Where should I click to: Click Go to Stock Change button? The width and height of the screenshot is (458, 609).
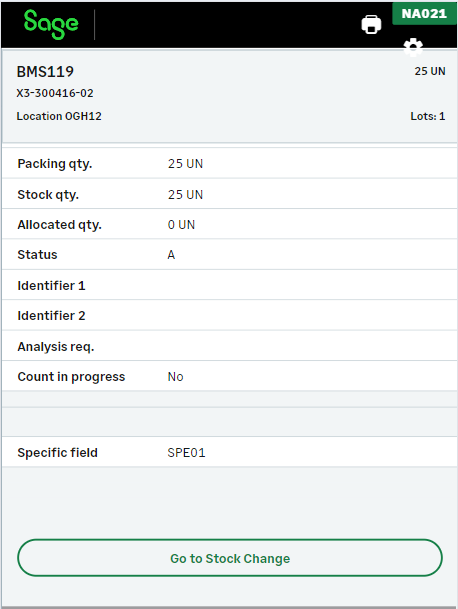[230, 558]
